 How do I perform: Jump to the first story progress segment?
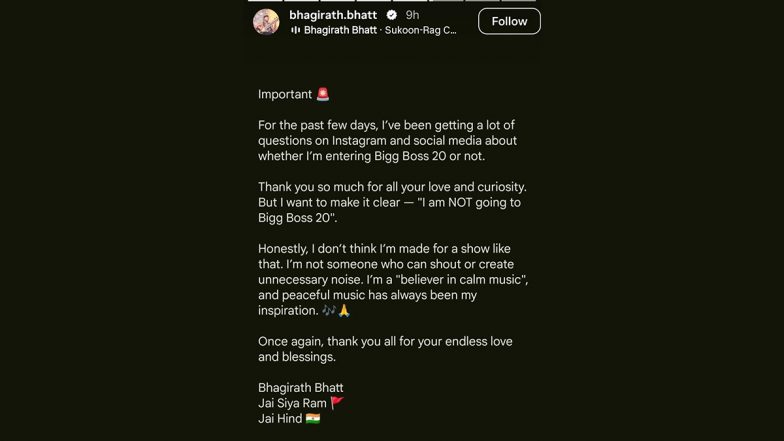(265, 1)
